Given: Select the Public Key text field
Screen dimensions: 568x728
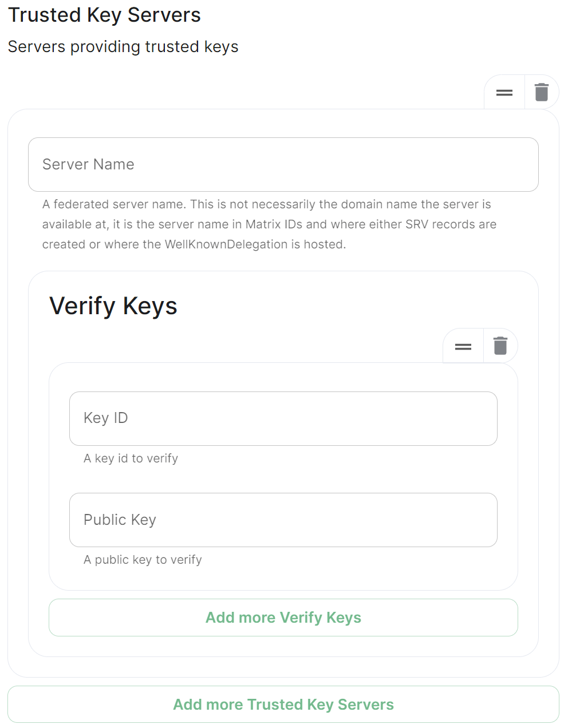Looking at the screenshot, I should [x=283, y=520].
